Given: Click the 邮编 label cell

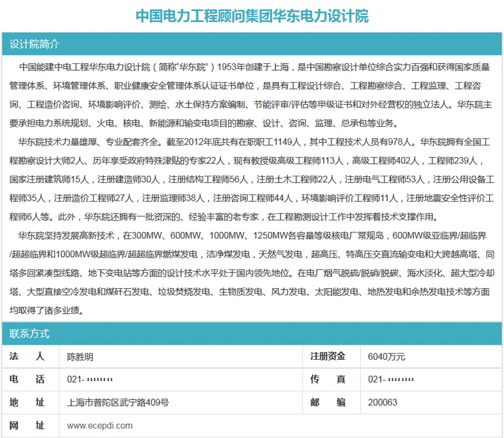Looking at the screenshot, I should 328,402.
